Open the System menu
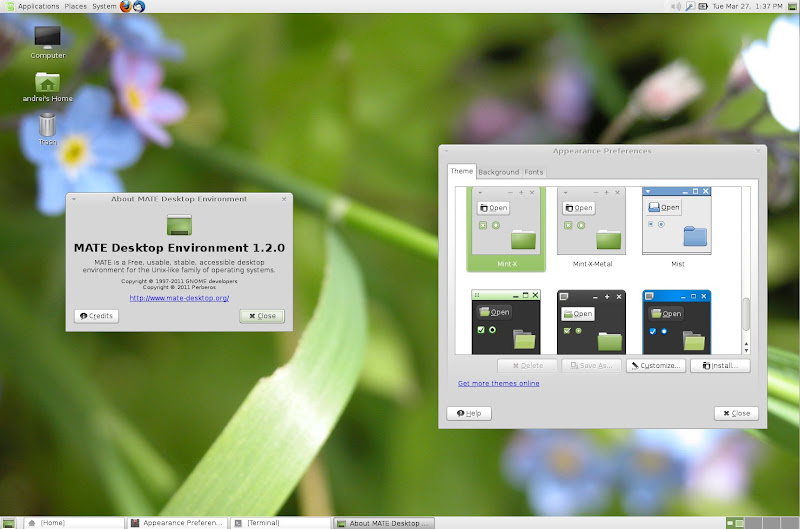The image size is (800, 529). pos(104,6)
